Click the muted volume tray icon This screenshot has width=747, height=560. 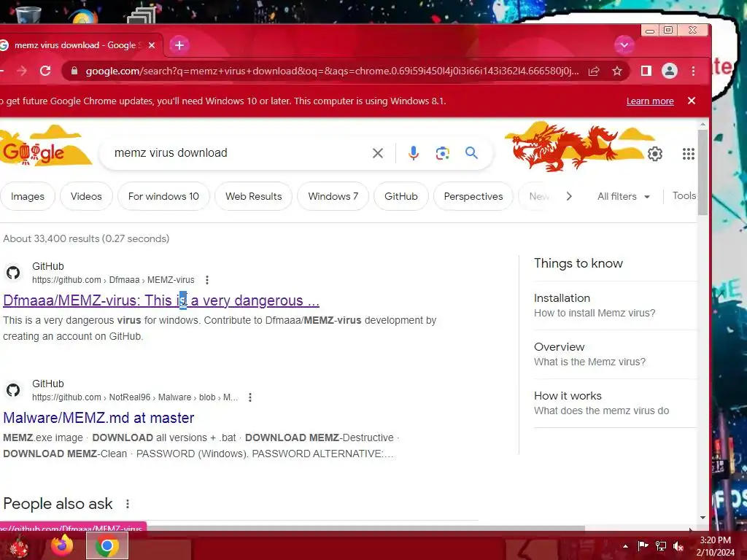(x=678, y=546)
